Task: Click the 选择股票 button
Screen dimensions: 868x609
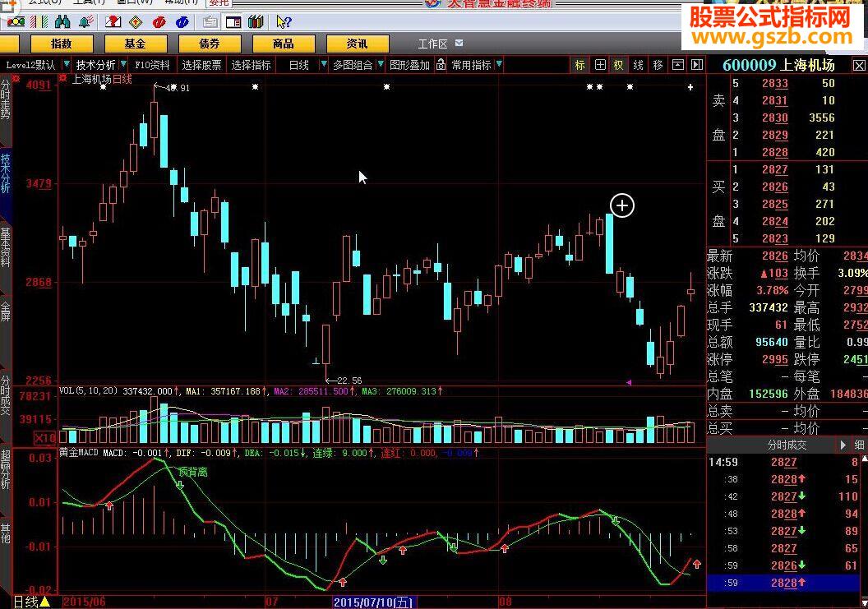Action: coord(201,65)
